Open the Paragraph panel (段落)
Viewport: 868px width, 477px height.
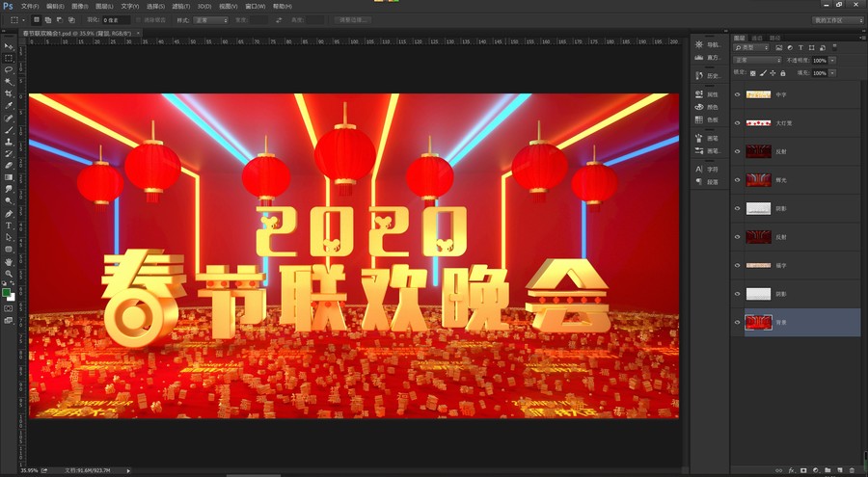pyautogui.click(x=709, y=182)
